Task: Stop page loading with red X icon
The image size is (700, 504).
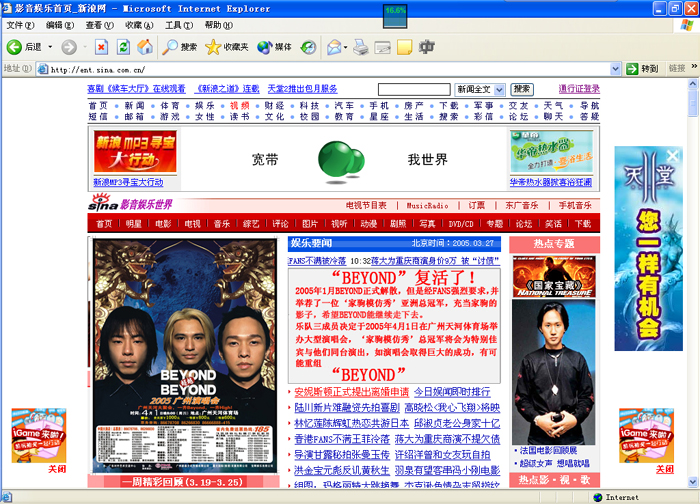Action: pyautogui.click(x=101, y=47)
